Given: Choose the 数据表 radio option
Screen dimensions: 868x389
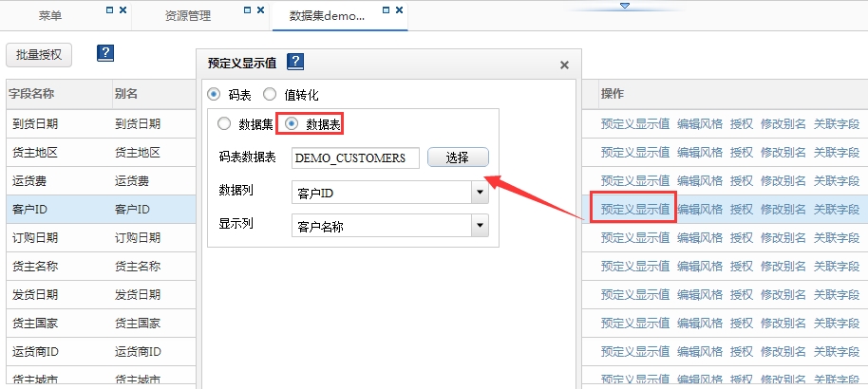Looking at the screenshot, I should click(x=292, y=123).
